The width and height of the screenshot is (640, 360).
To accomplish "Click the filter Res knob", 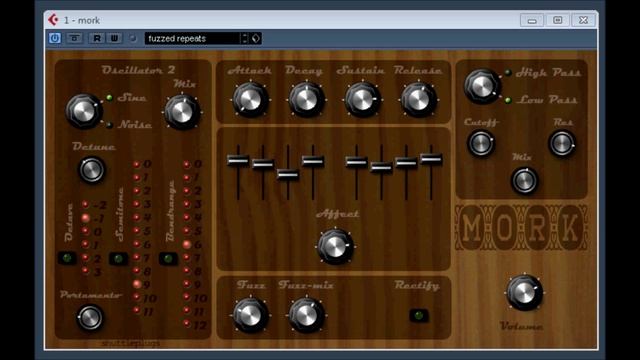I will [x=562, y=143].
